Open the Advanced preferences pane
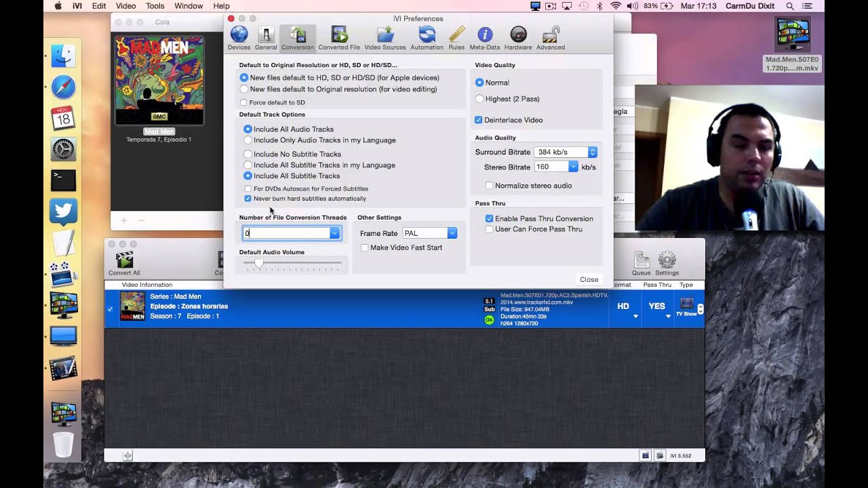This screenshot has height=488, width=868. [551, 38]
